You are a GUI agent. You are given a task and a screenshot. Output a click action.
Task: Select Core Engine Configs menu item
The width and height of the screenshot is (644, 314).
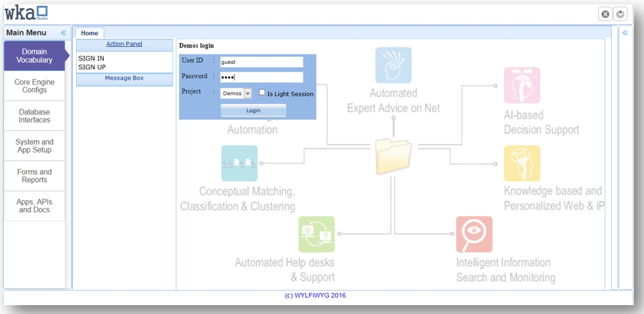34,86
